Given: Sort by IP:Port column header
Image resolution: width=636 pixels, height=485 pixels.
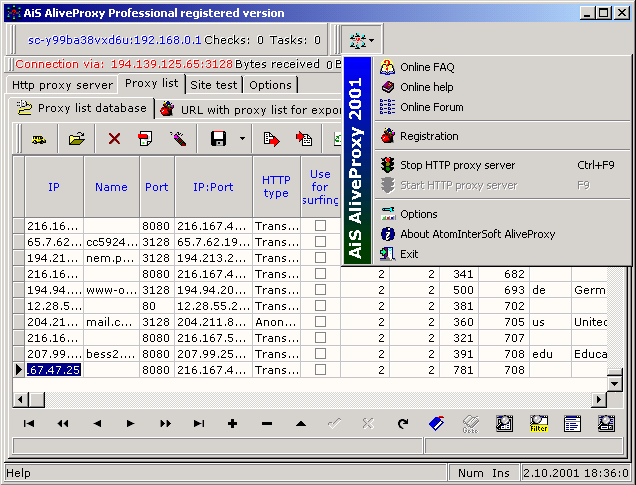Looking at the screenshot, I should coord(213,187).
